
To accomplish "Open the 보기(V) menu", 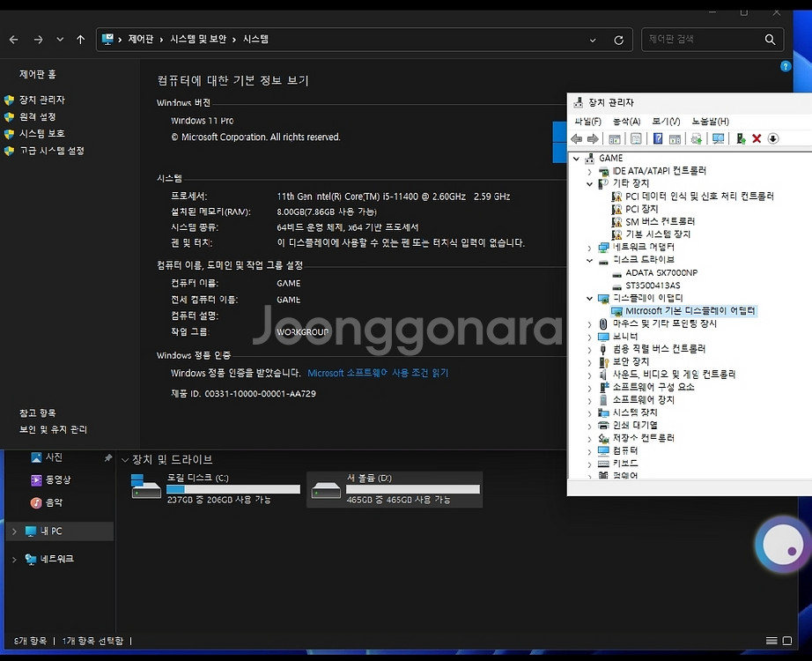I will click(666, 122).
